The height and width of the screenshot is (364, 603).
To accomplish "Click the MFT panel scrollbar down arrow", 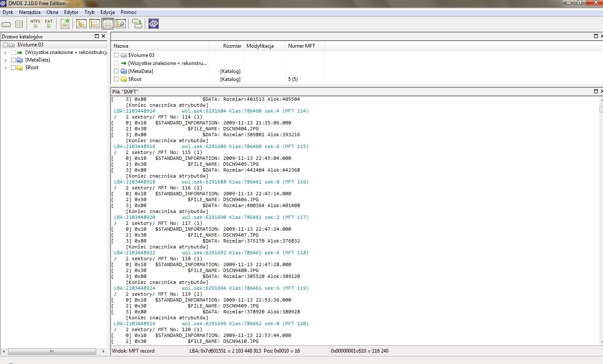I will click(x=601, y=342).
